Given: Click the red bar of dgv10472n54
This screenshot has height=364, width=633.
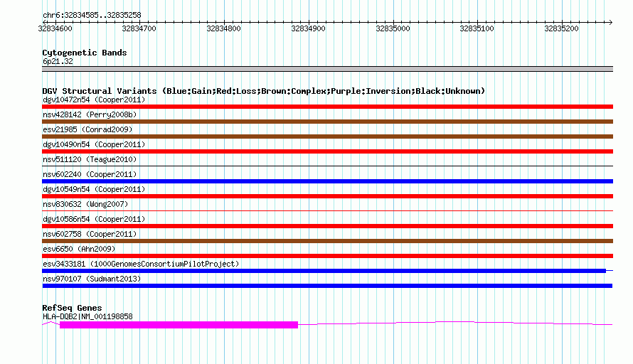Looking at the screenshot, I should [327, 107].
